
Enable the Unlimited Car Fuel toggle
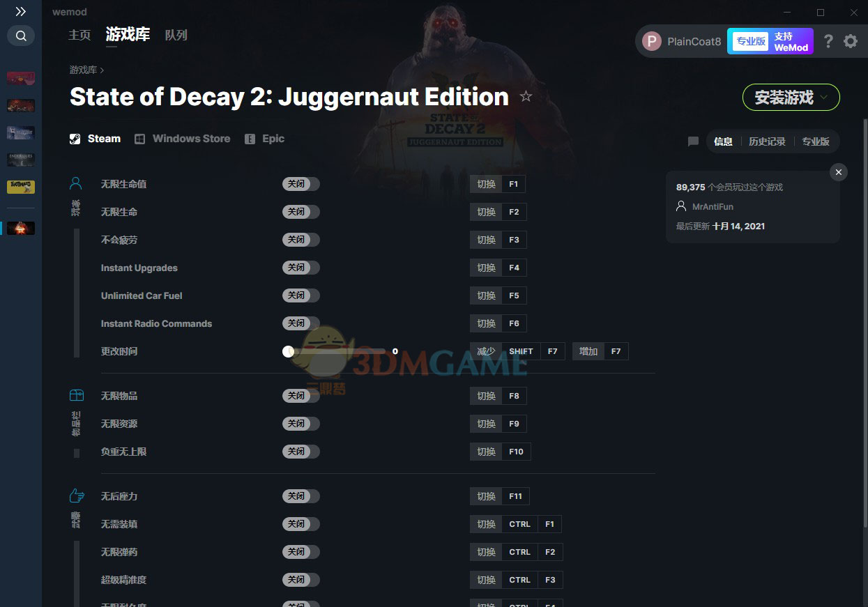(x=301, y=295)
